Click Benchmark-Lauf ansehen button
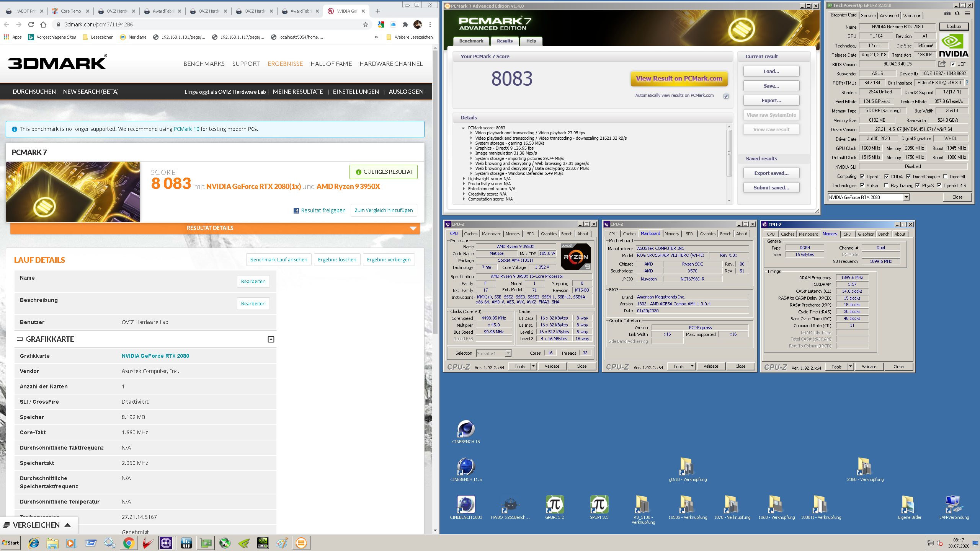Viewport: 980px width, 551px height. pos(279,260)
